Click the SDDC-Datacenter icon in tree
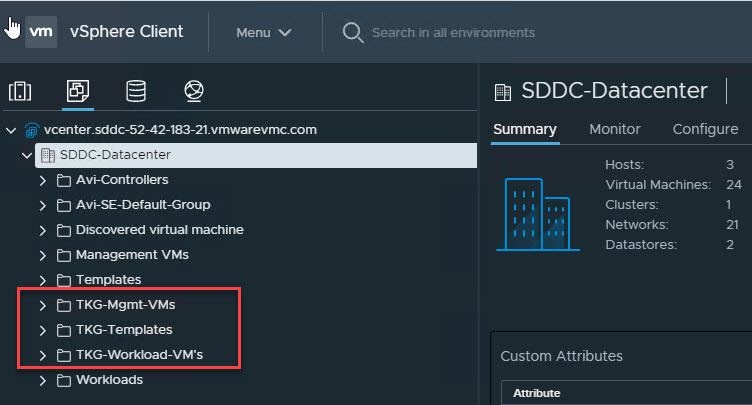The width and height of the screenshot is (752, 405). point(46,155)
